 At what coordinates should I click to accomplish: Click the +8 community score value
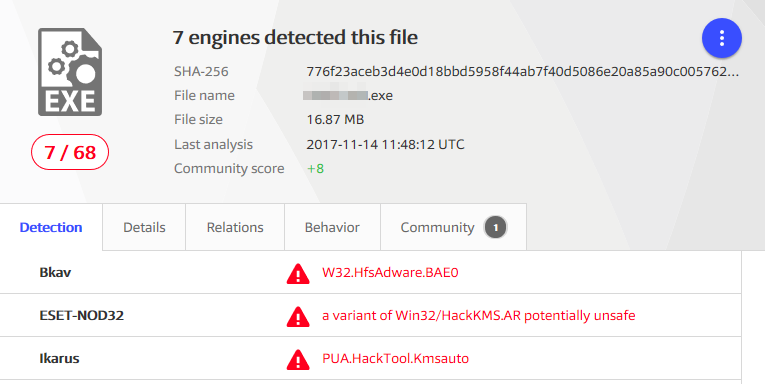[x=315, y=168]
